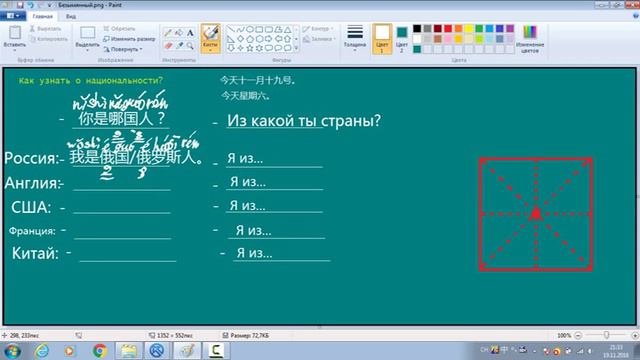Choose the curve shape

click(x=240, y=29)
